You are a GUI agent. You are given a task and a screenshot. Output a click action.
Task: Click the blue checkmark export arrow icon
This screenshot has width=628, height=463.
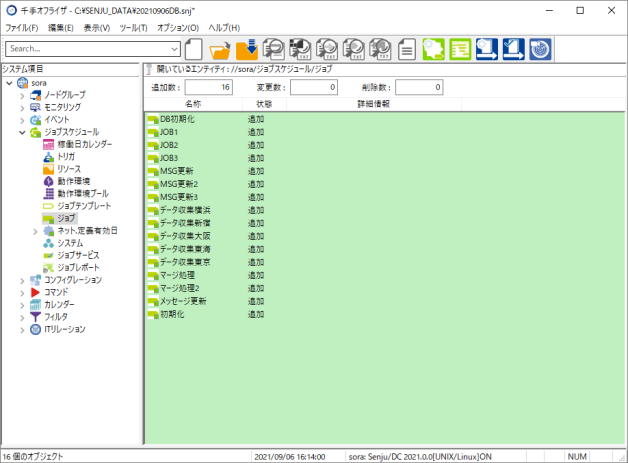coord(513,49)
